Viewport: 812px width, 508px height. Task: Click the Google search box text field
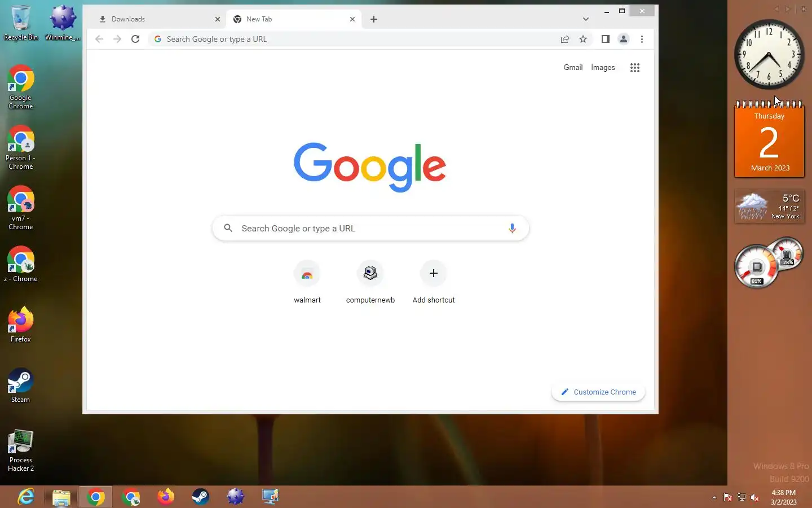tap(370, 228)
